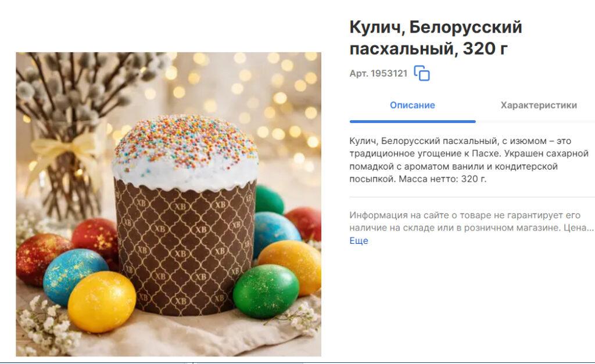The image size is (595, 364).
Task: Click the divider line below the description
Action: (x=472, y=197)
